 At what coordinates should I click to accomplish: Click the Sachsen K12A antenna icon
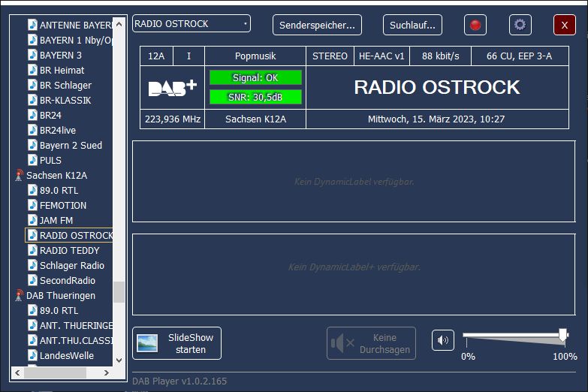tap(19, 175)
